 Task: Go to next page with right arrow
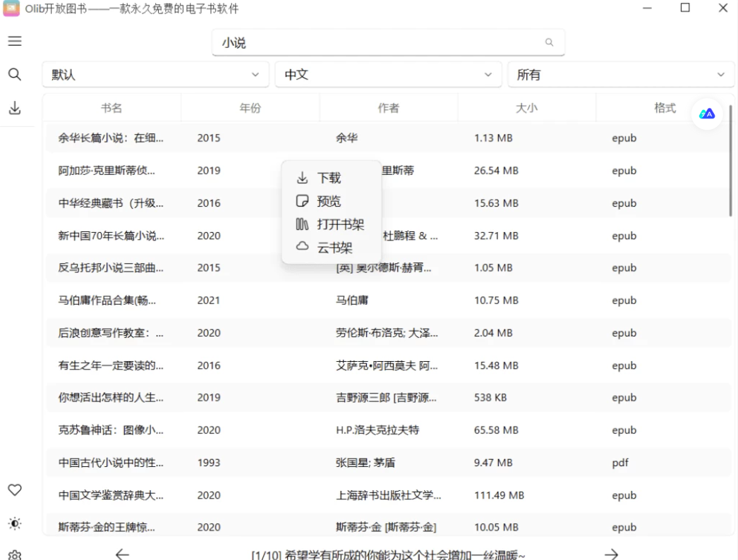tap(611, 554)
